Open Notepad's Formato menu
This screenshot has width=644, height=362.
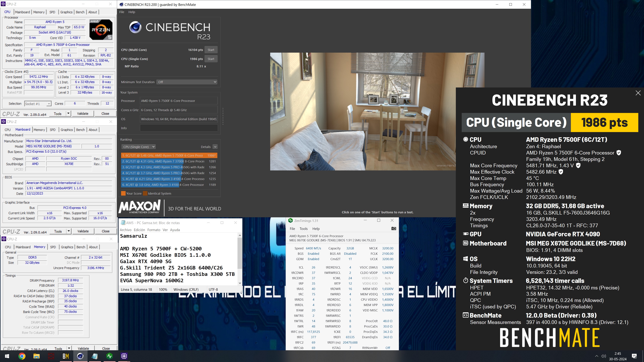154,230
